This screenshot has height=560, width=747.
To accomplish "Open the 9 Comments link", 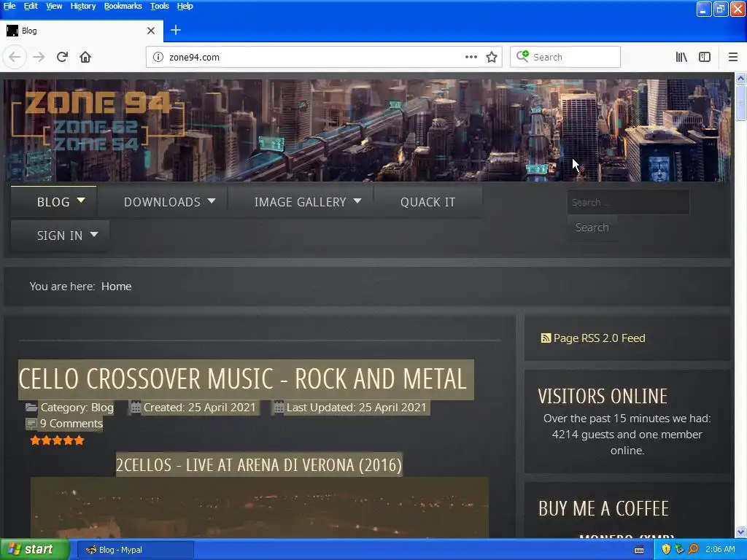I will point(71,424).
